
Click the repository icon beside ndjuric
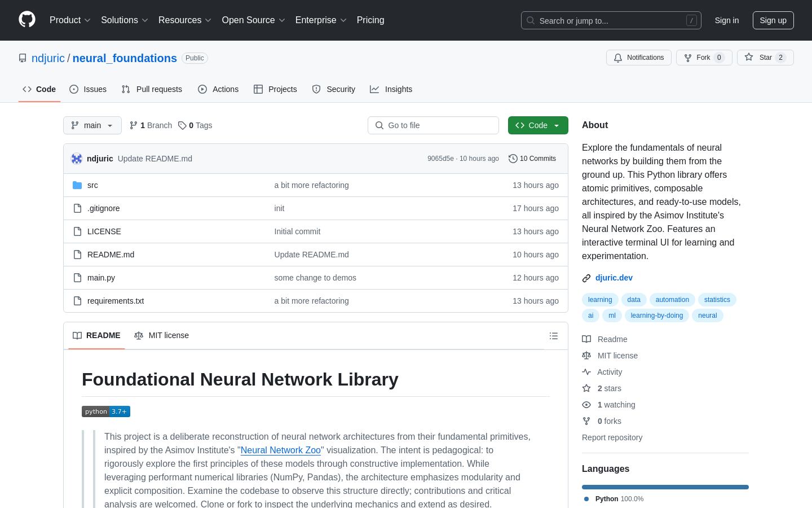23,58
